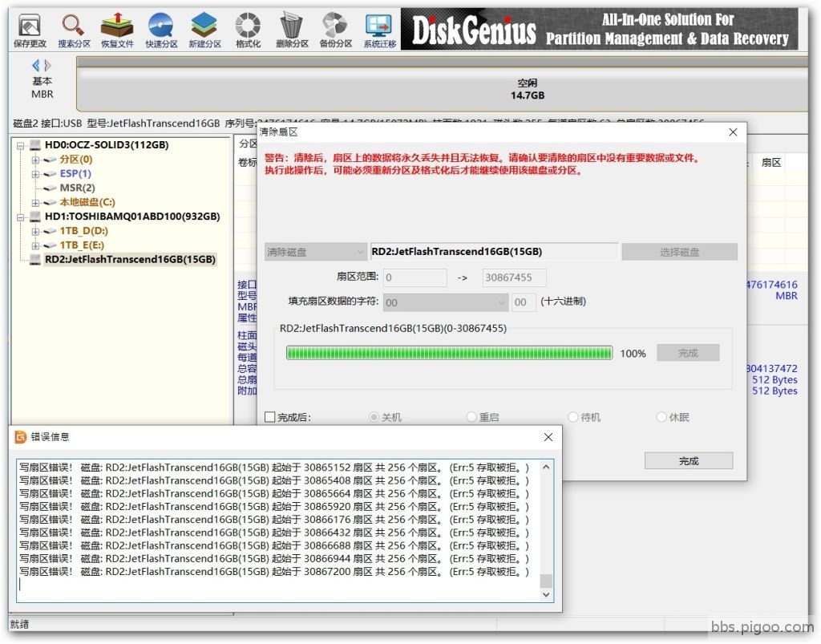
Task: Toggle the 完成后 (after completion) checkbox
Action: (270, 417)
